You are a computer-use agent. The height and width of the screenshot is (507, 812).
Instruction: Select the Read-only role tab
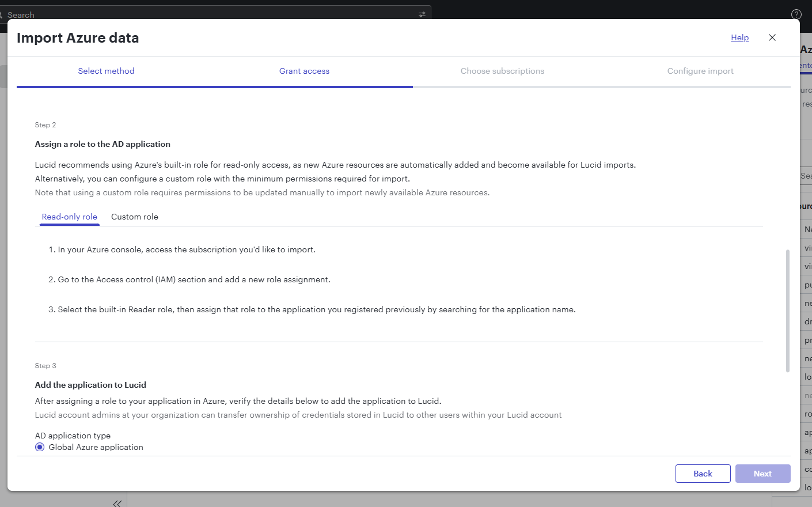pyautogui.click(x=69, y=217)
